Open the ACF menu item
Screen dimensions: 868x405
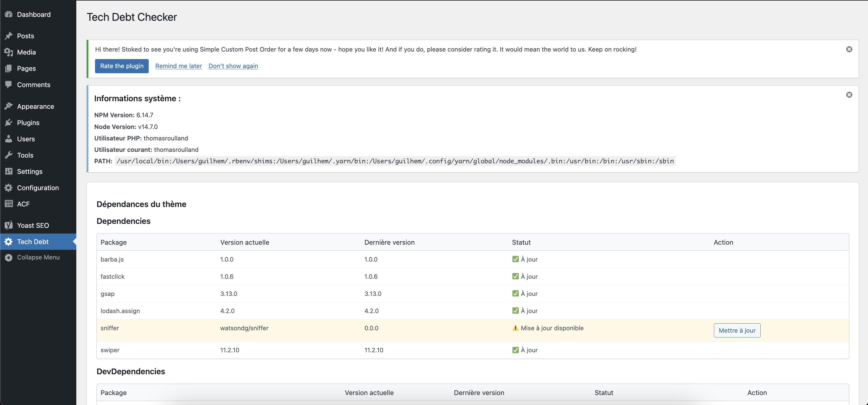coord(38,204)
